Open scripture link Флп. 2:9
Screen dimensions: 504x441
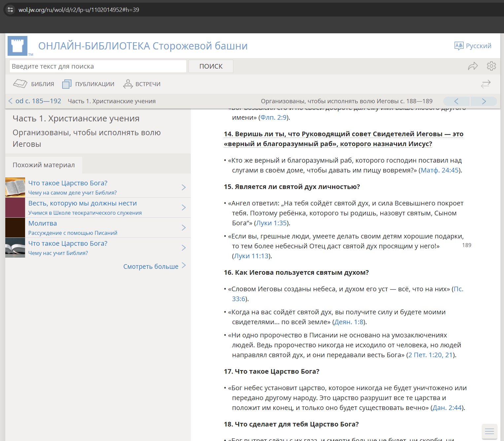pos(274,117)
